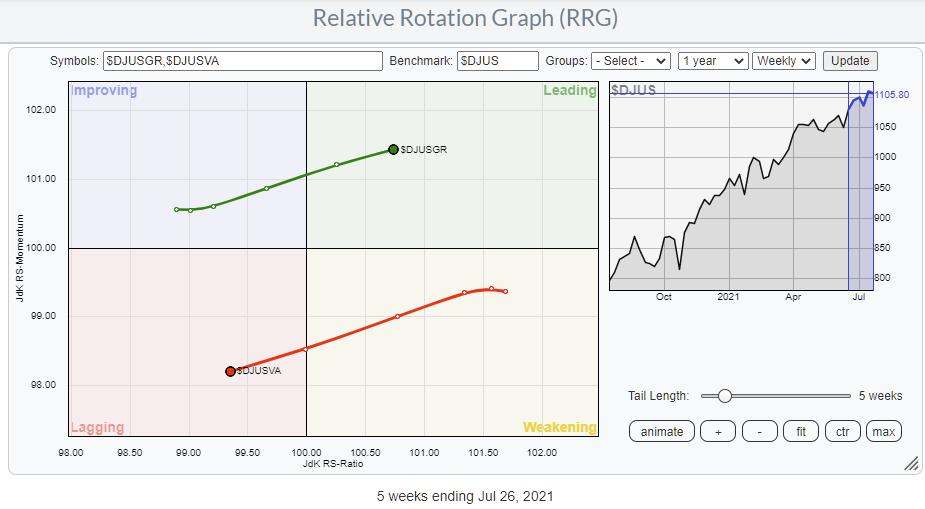Click the Lagging quadrant label
Screen dimensions: 925x509
(98, 427)
